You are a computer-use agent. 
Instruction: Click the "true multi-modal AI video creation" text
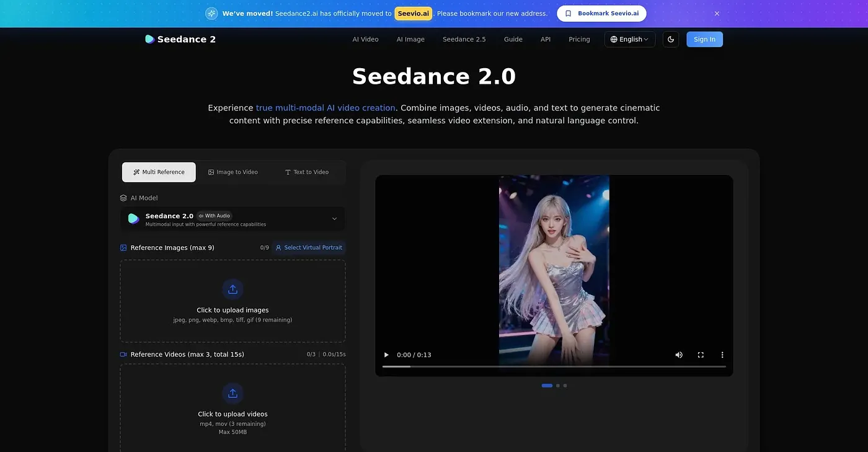coord(325,108)
